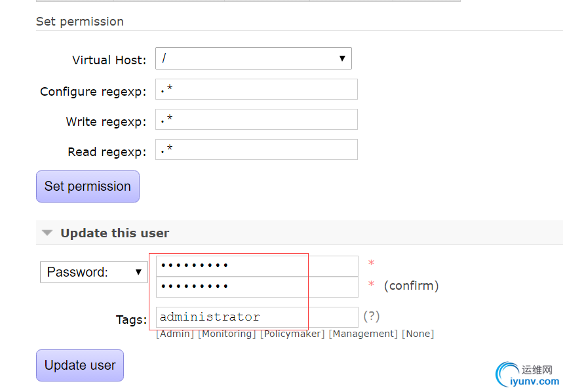Select the Management tag shortcut
Image resolution: width=563 pixels, height=392 pixels.
coord(363,334)
